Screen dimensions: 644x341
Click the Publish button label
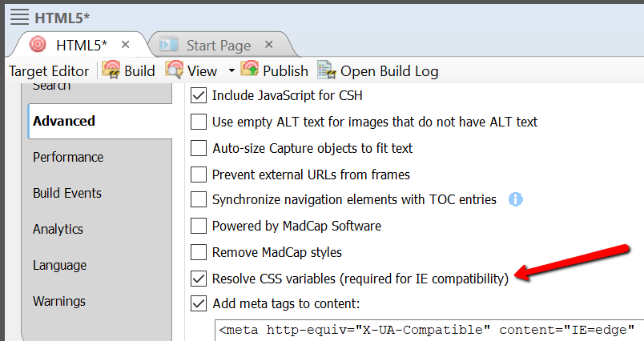point(285,71)
